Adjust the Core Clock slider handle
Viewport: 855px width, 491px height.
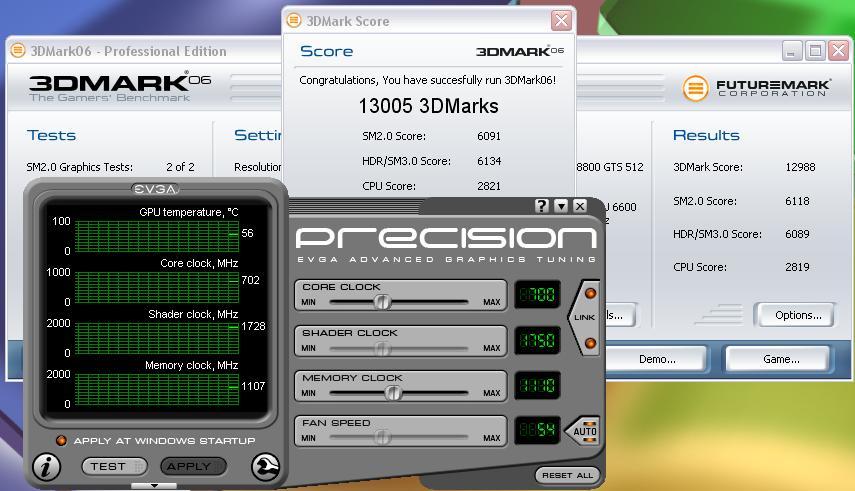pos(382,302)
